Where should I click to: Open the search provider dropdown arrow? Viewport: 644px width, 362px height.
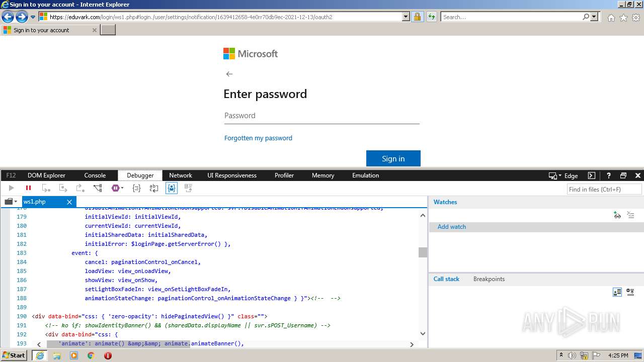(x=595, y=17)
